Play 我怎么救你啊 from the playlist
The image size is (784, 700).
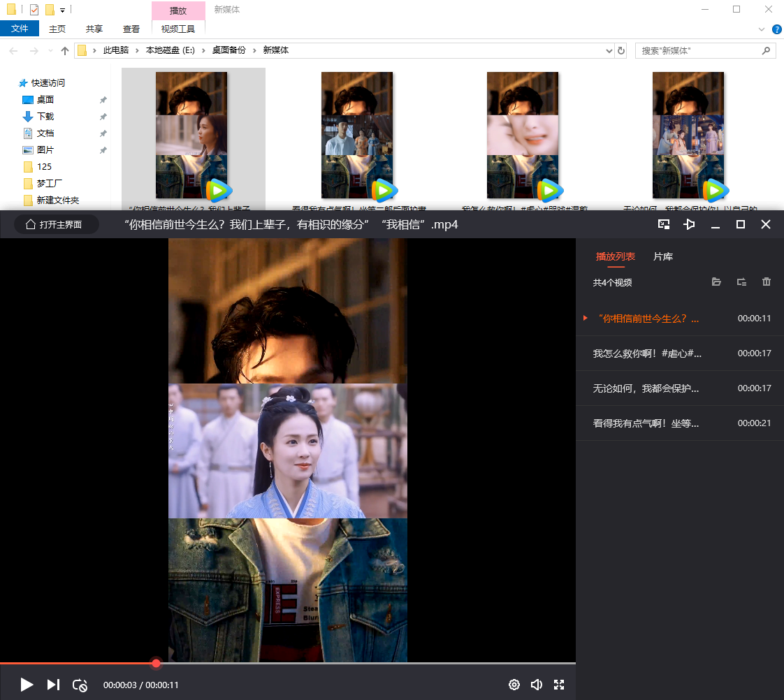point(647,353)
